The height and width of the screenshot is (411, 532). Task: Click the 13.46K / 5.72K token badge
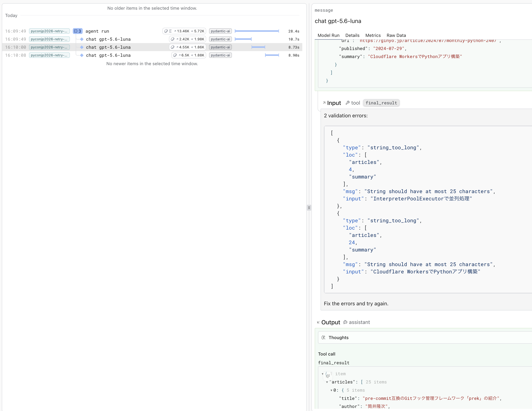click(x=184, y=31)
